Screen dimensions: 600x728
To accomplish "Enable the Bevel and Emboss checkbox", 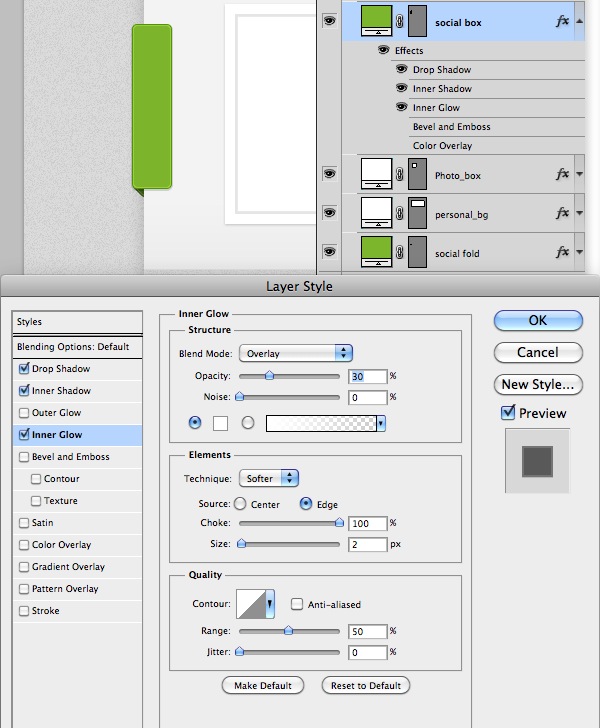I will [x=24, y=457].
